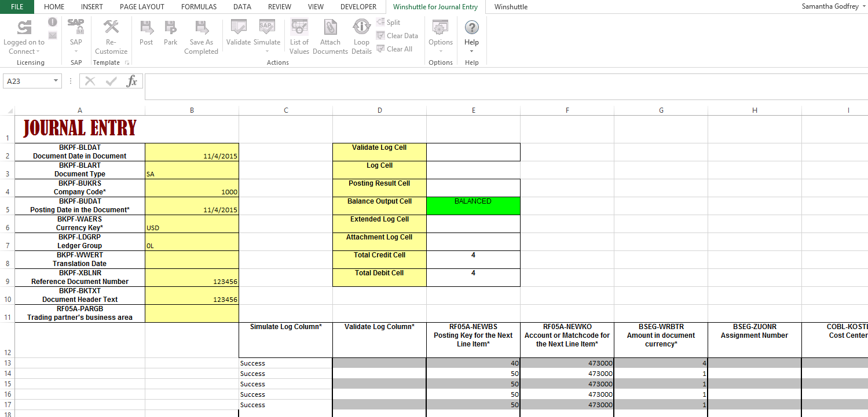Select the Validate Log Cell label
Screen dimensions: 868x417
pos(379,152)
